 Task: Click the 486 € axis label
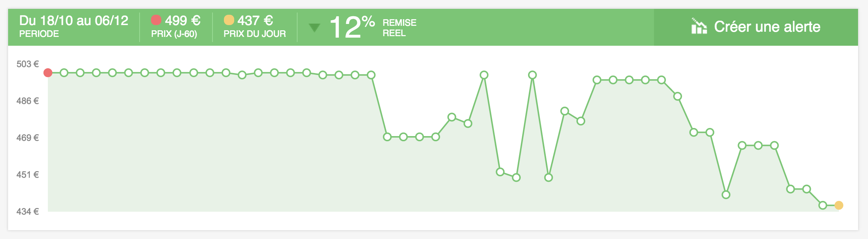click(x=27, y=101)
